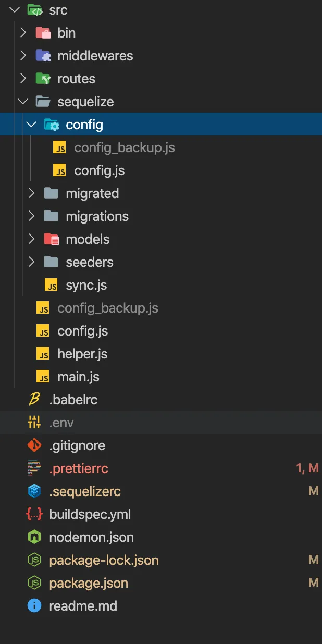The width and height of the screenshot is (322, 644).
Task: Click the Prettier icon beside .prettierrc
Action: (x=34, y=468)
